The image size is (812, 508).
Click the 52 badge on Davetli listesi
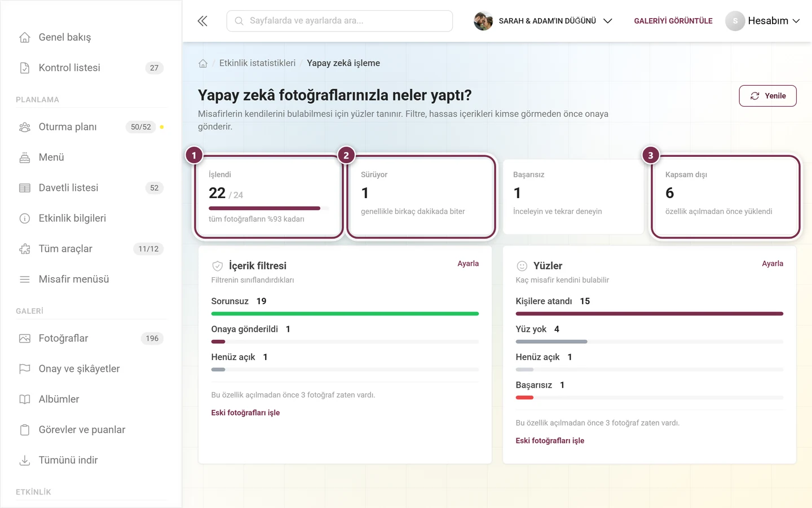pos(154,188)
